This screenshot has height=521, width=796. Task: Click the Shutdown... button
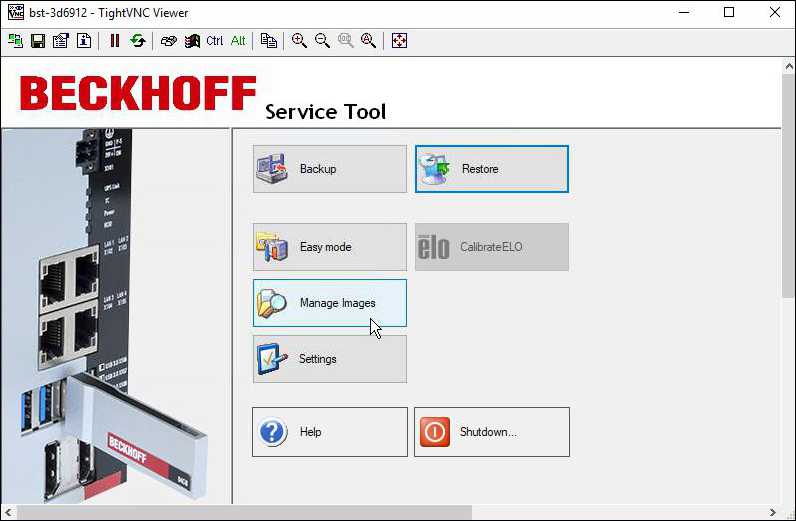[492, 432]
